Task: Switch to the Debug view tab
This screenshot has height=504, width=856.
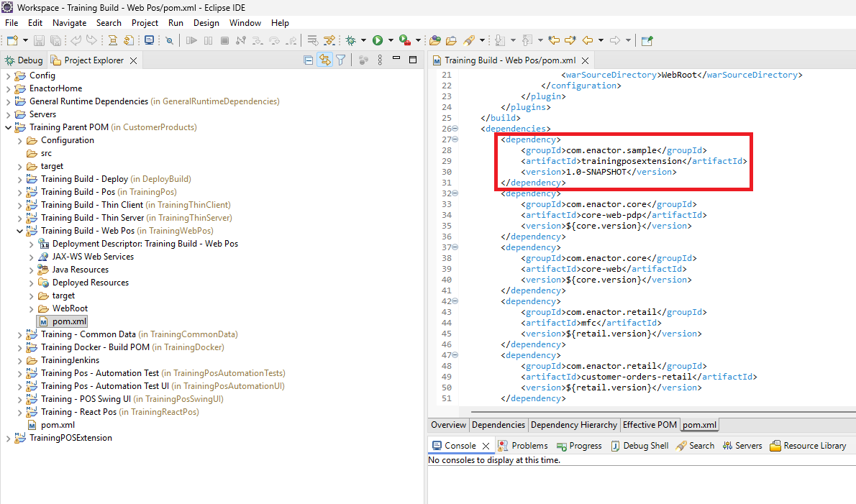Action: tap(24, 60)
